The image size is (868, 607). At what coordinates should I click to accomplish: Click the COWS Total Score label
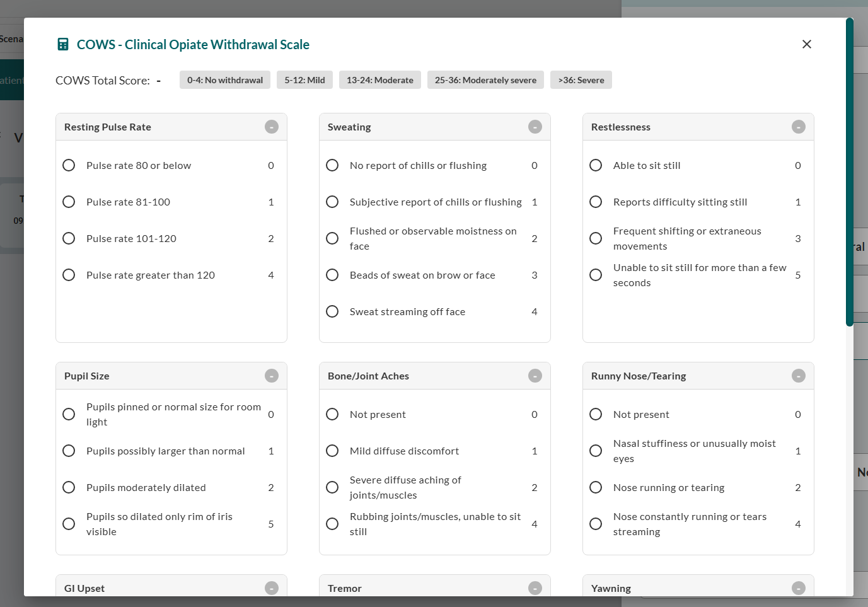(103, 81)
